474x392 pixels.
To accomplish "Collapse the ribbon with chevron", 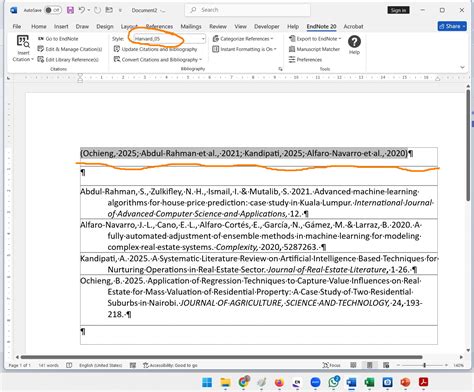I will (462, 67).
